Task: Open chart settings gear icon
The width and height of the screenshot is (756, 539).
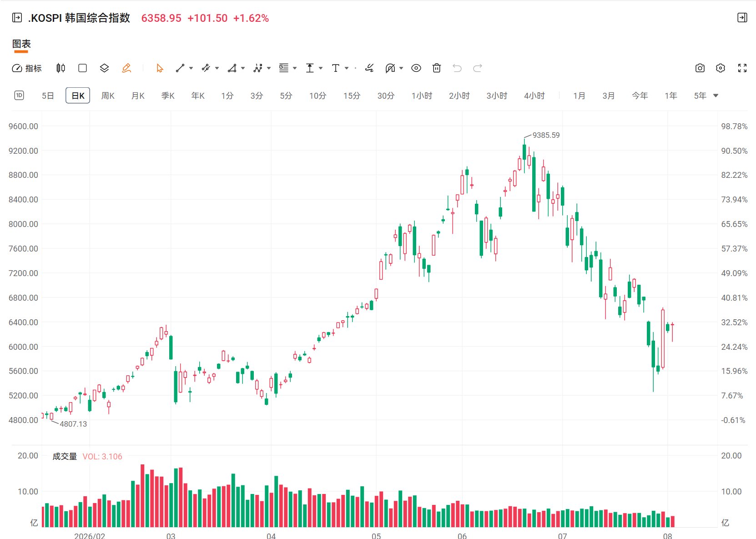Action: tap(721, 68)
